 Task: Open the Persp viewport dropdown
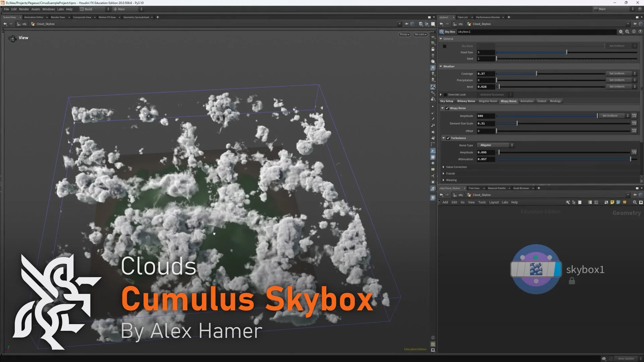pos(405,34)
